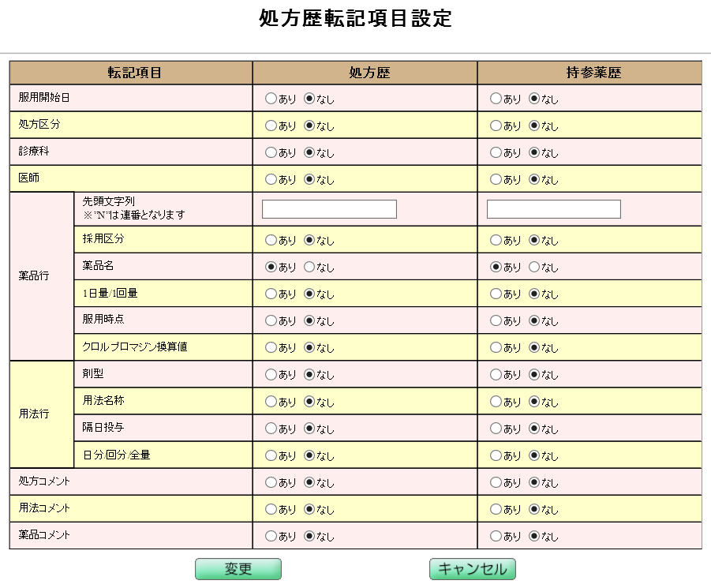711x588 pixels.
Task: Select なし for 薬品名 in 処方歴
Action: click(x=309, y=267)
